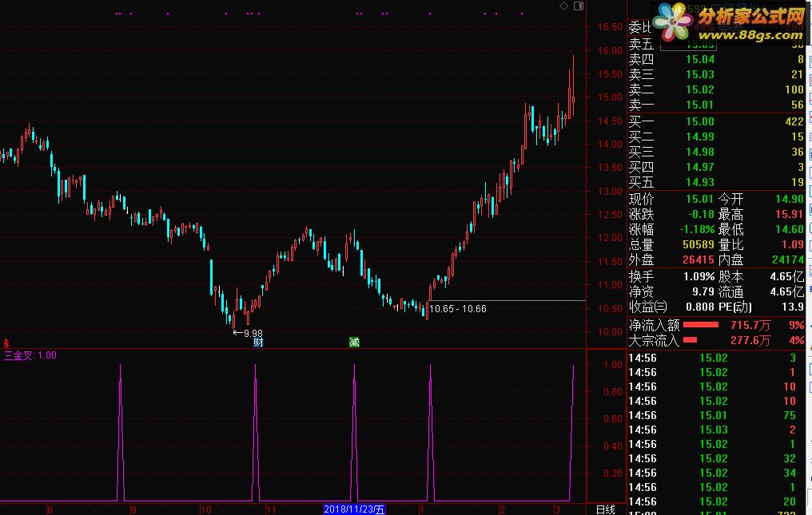The height and width of the screenshot is (515, 812).
Task: Click the 净流入额 amount 715.7万
Action: point(750,326)
